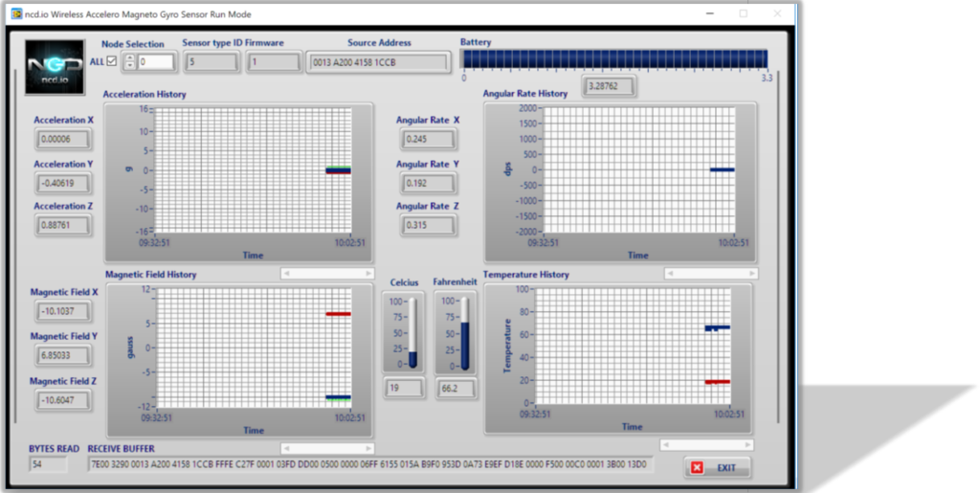Click the red X icon on EXIT
980x493 pixels.
(x=697, y=467)
